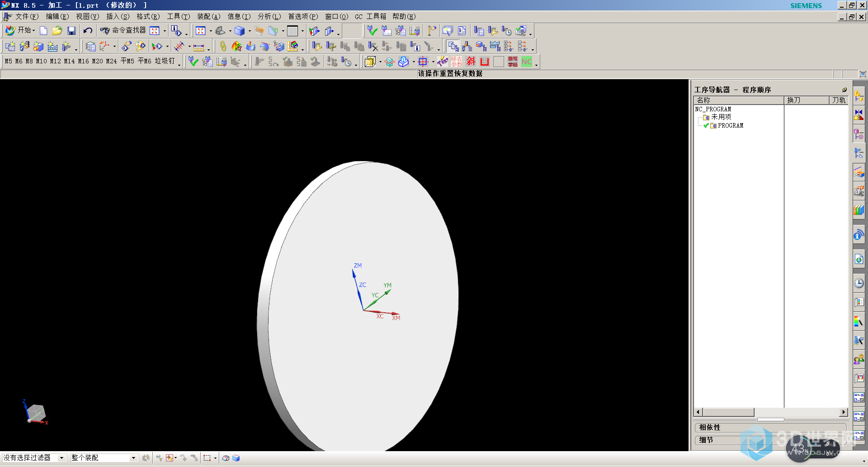This screenshot has height=467, width=868.
Task: Click navigator horizontal scrollbar right arrow
Action: (844, 412)
